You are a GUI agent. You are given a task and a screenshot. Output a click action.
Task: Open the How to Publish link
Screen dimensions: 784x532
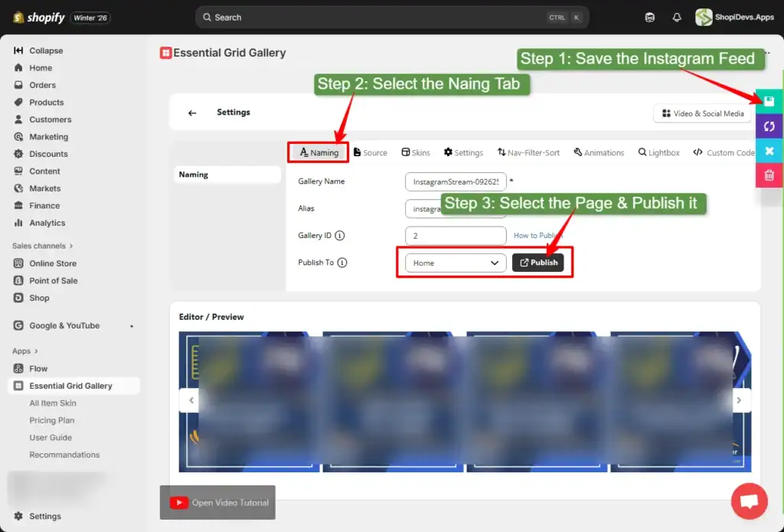(x=537, y=235)
